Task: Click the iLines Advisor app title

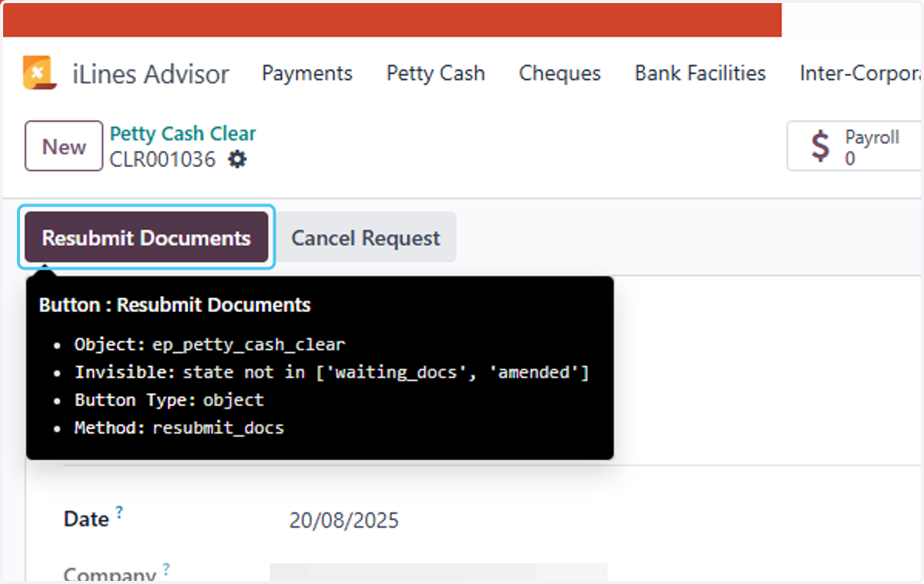Action: point(151,74)
